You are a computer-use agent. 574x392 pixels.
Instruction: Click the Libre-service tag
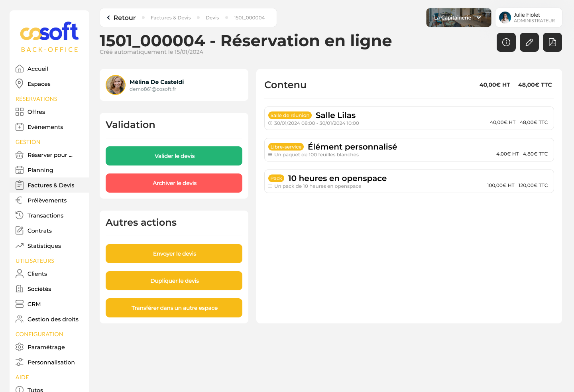pyautogui.click(x=286, y=147)
